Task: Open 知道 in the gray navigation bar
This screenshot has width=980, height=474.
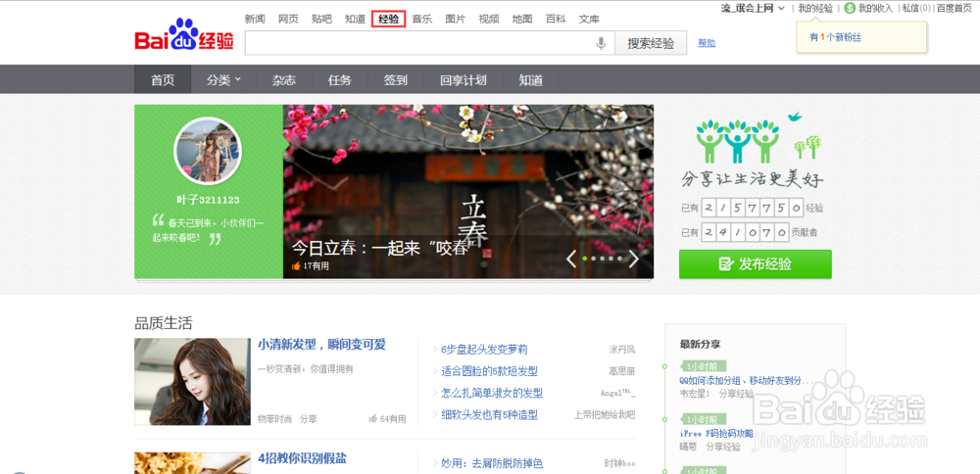Action: [530, 80]
